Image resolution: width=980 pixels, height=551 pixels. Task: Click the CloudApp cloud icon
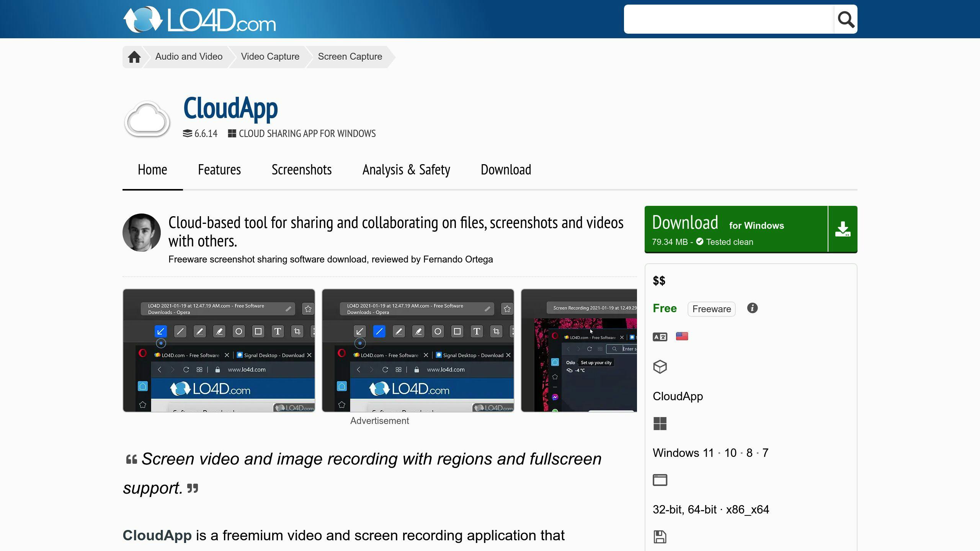coord(147,119)
